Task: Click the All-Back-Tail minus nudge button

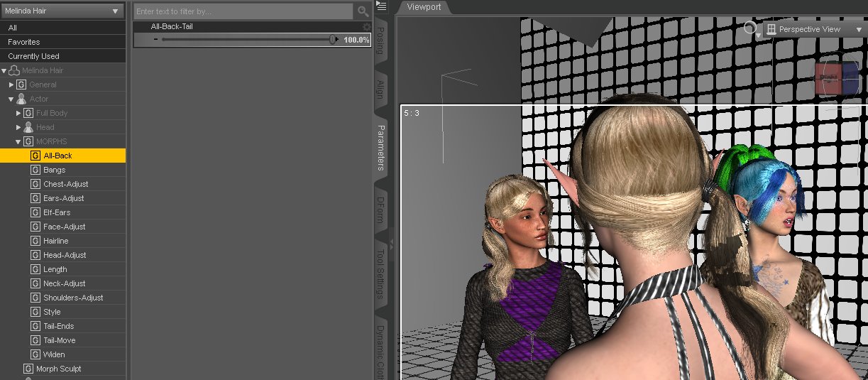Action: click(155, 40)
